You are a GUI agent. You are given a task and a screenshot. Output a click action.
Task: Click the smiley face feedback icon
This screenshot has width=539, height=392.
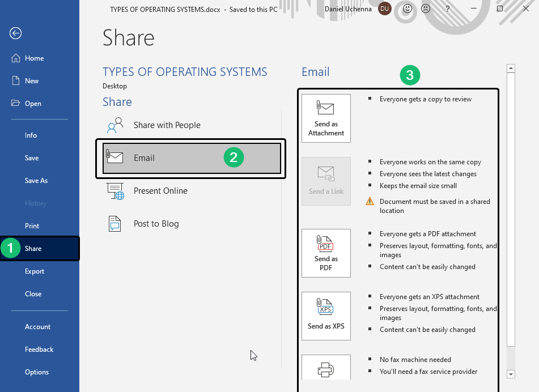(407, 9)
